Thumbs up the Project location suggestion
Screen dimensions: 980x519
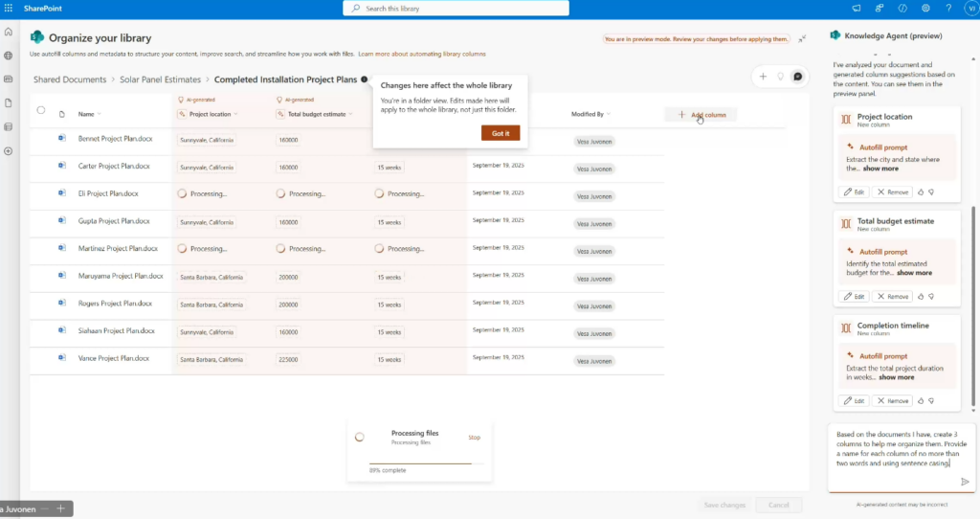(921, 192)
